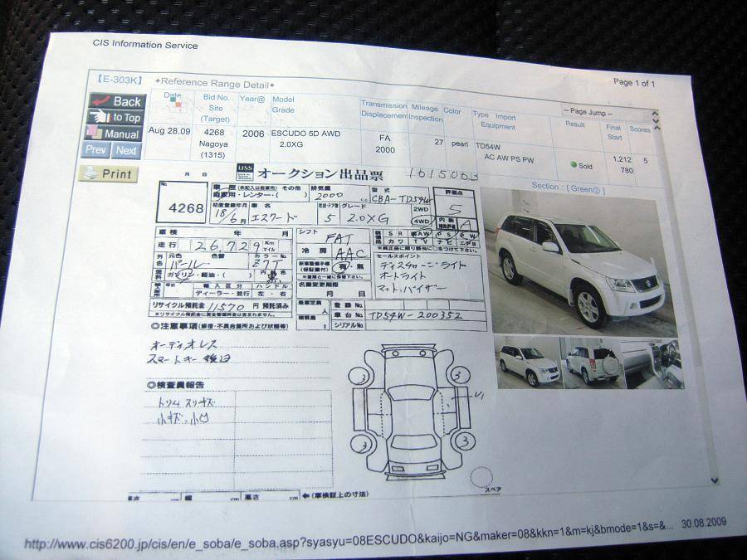Click 'ESCUDO 5D AWD' model text
Image resolution: width=747 pixels, height=560 pixels.
(x=305, y=134)
